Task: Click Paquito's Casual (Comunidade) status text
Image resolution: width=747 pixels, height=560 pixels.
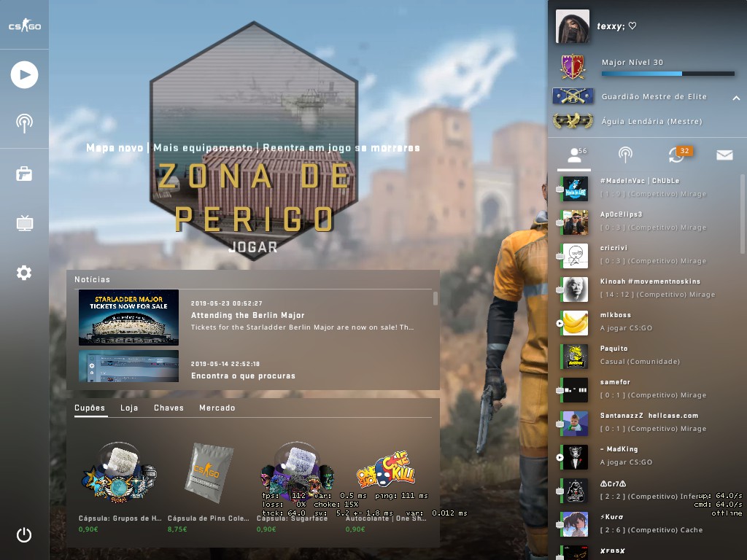Action: [x=640, y=362]
